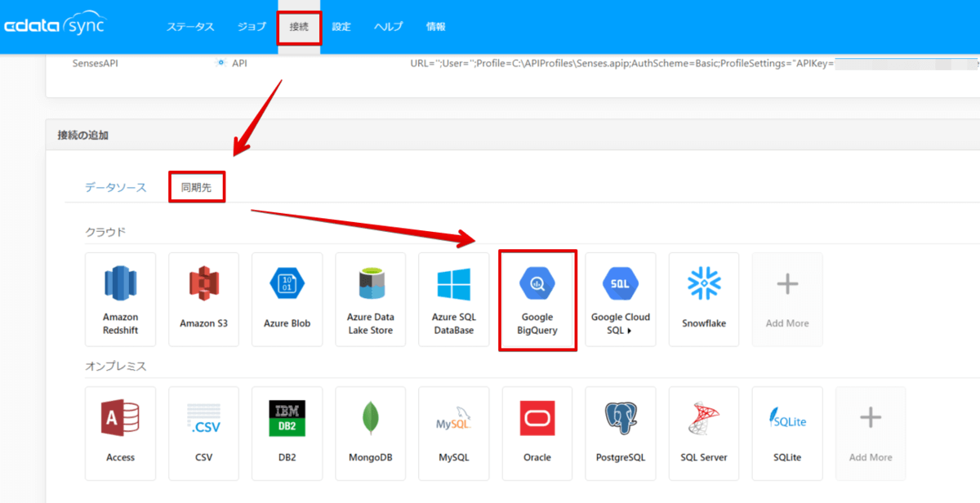The image size is (980, 503).
Task: Pick the IBM DB2 connector
Action: point(287,433)
